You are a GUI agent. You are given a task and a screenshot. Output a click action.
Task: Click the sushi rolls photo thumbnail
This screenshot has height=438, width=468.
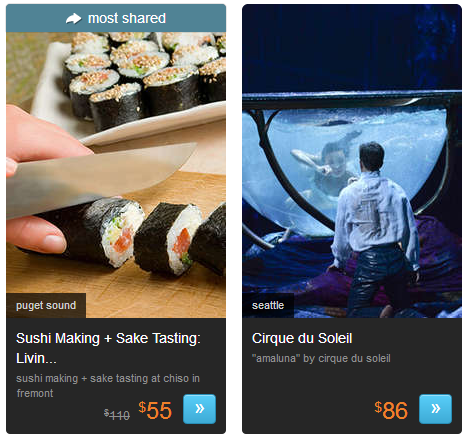[x=116, y=175]
